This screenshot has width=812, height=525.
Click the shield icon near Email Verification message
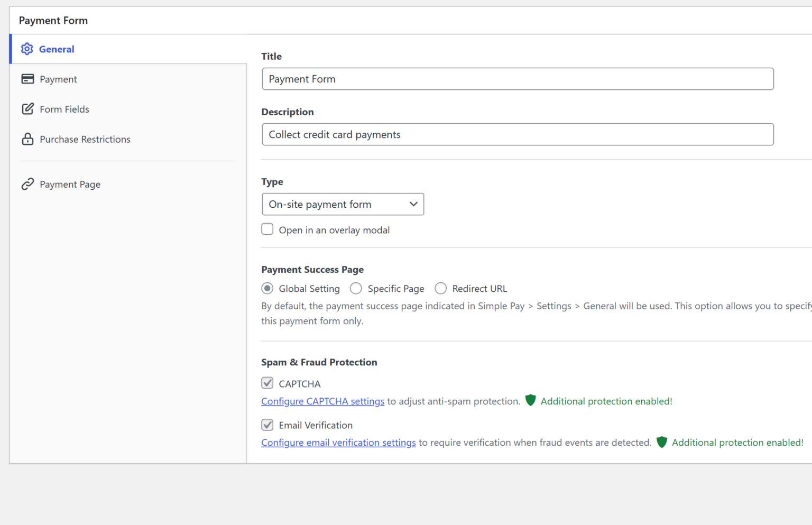coord(661,442)
